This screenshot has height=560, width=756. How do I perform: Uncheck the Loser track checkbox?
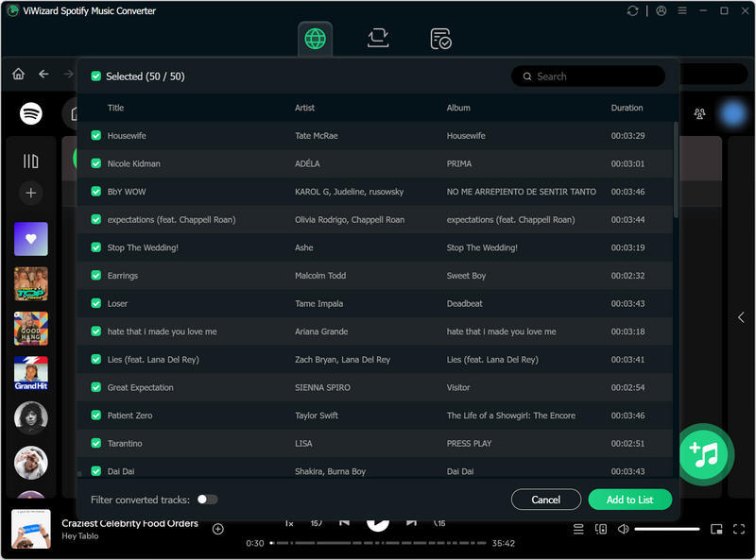point(96,303)
